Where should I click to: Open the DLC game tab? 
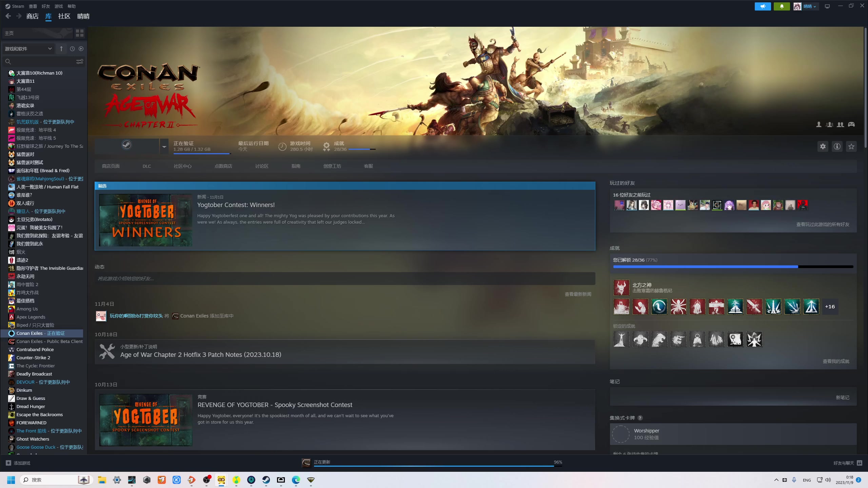point(147,166)
